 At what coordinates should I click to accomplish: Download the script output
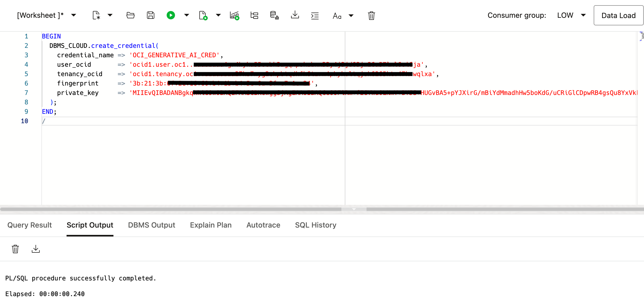click(36, 249)
